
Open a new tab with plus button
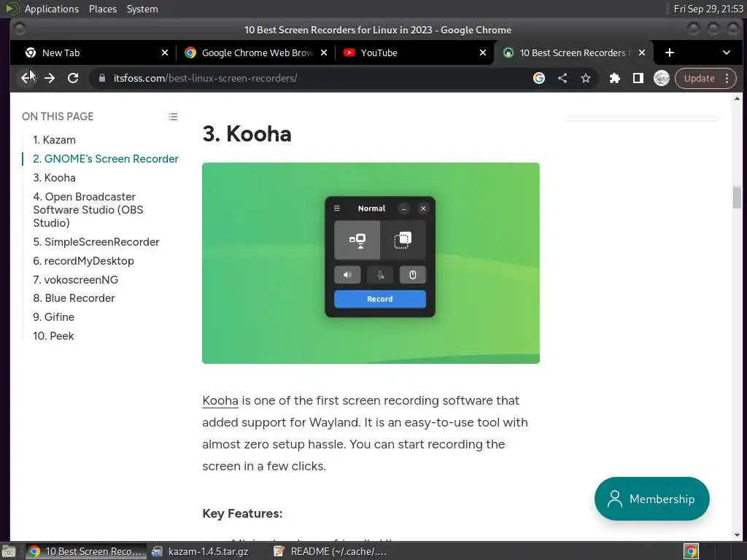[670, 52]
